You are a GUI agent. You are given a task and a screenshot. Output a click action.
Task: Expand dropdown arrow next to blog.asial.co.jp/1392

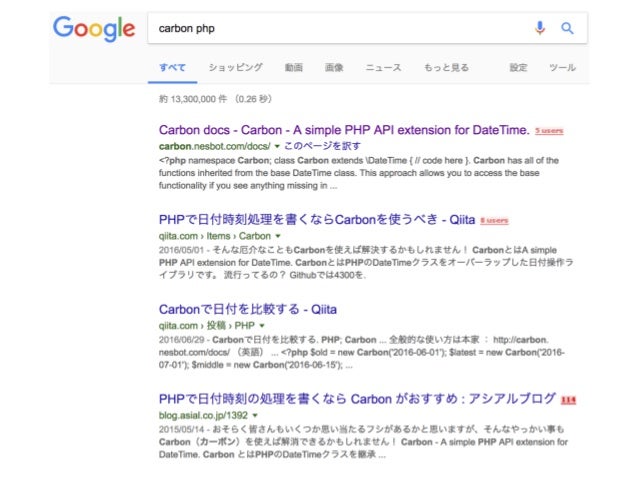tap(255, 415)
